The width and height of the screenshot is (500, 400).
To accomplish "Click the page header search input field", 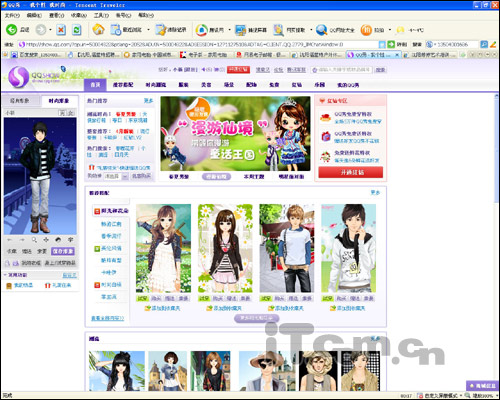I will (x=341, y=70).
